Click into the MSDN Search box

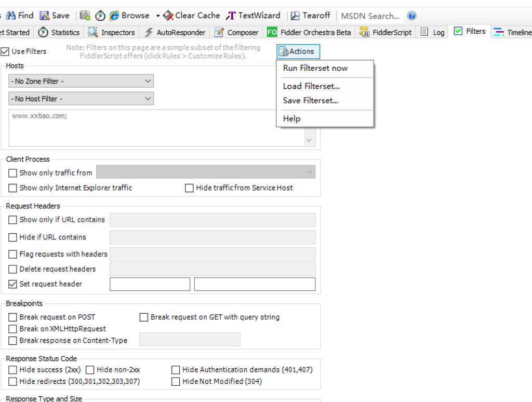tap(370, 16)
